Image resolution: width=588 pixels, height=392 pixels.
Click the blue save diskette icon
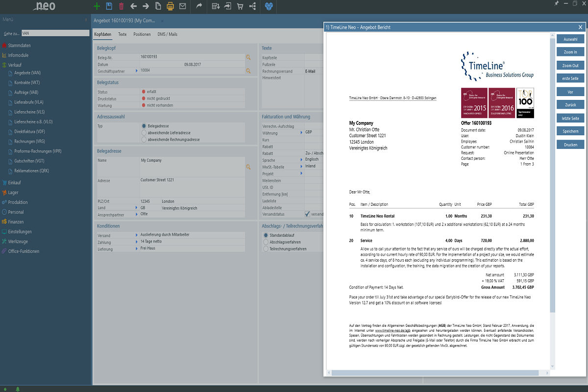109,6
